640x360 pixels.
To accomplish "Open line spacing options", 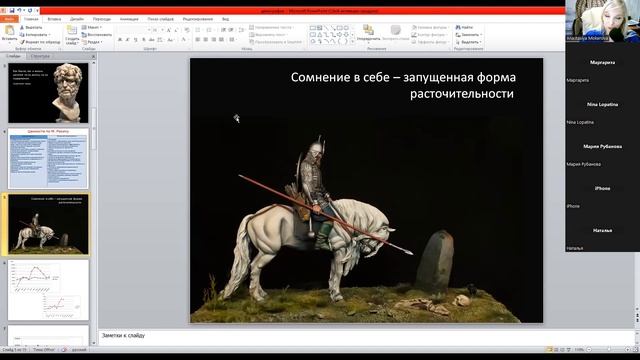I will [242, 30].
